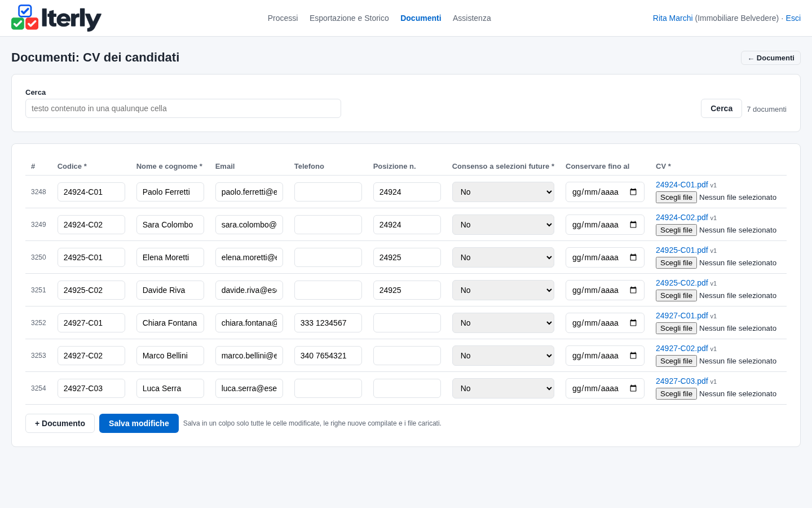Open the 24925-C01.pdf file link
The width and height of the screenshot is (812, 508).
[682, 250]
